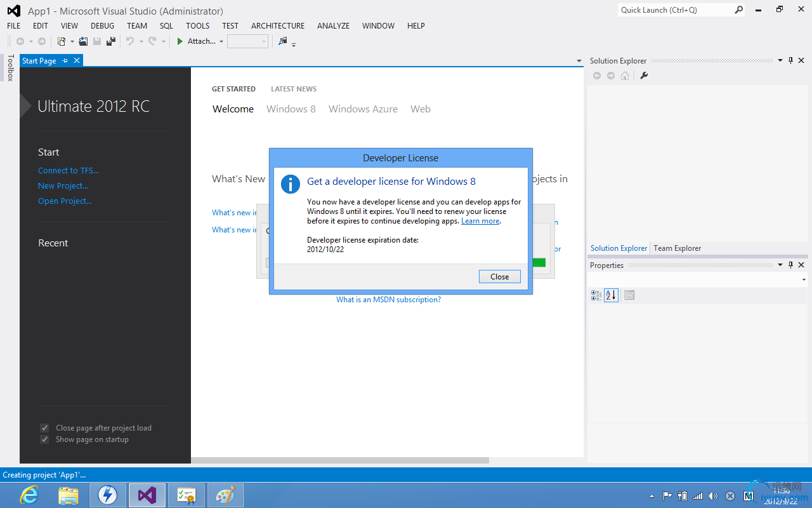Open the Properties object selector combo box
Image resolution: width=812 pixels, height=508 pixels.
(698, 279)
